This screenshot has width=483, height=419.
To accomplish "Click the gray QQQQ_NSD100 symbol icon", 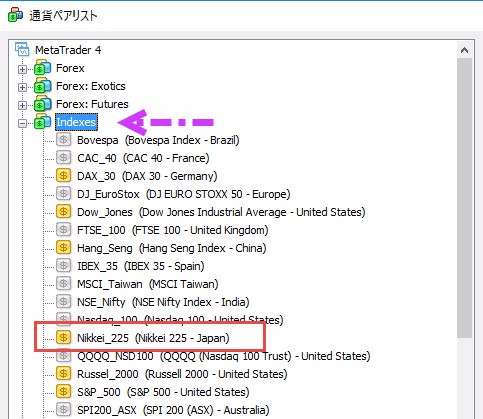I will (63, 356).
